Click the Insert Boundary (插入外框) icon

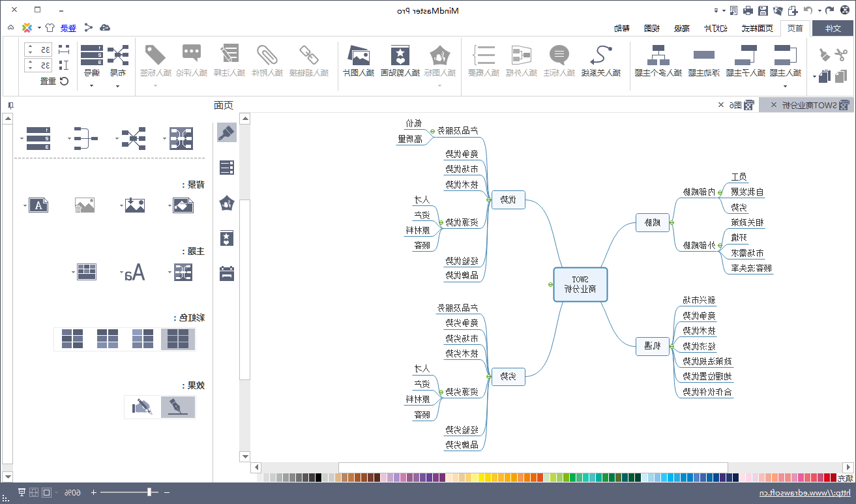coord(521,55)
